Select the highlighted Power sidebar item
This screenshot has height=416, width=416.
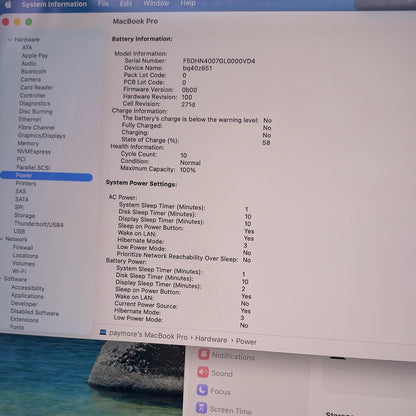click(x=46, y=176)
